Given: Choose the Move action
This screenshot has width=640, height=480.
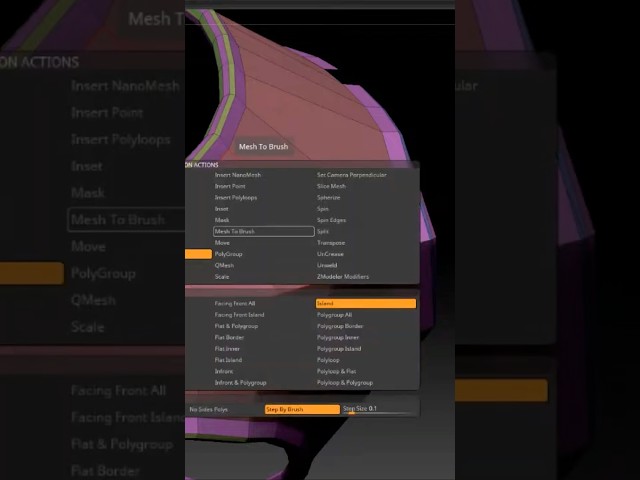Looking at the screenshot, I should (222, 242).
